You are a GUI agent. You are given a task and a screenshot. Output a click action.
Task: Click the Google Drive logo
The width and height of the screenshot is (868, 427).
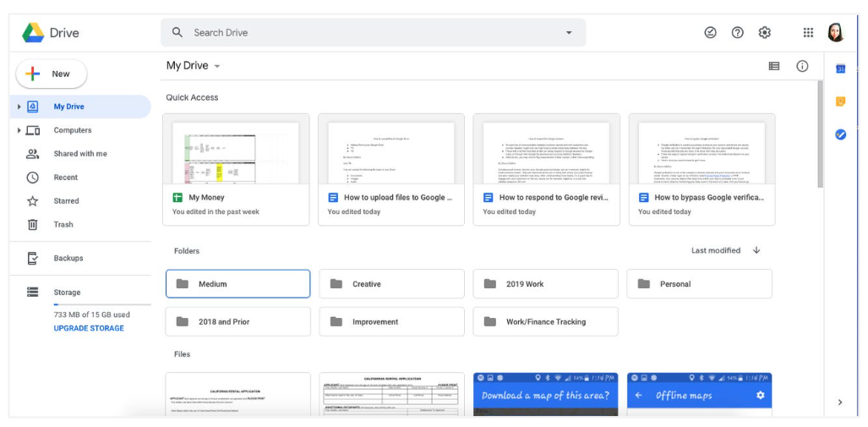point(33,33)
